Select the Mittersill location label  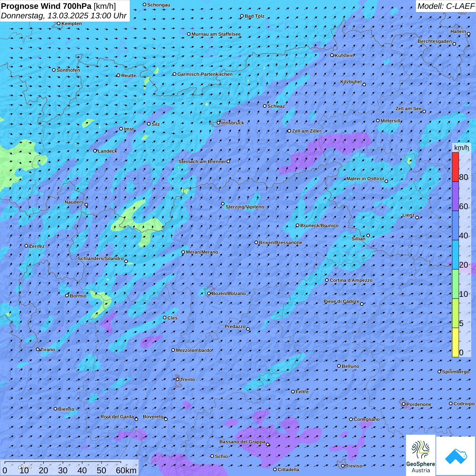(390, 121)
